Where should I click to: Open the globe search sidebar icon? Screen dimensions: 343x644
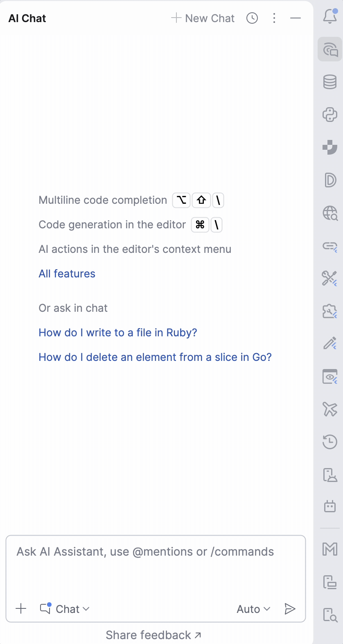[x=330, y=213]
